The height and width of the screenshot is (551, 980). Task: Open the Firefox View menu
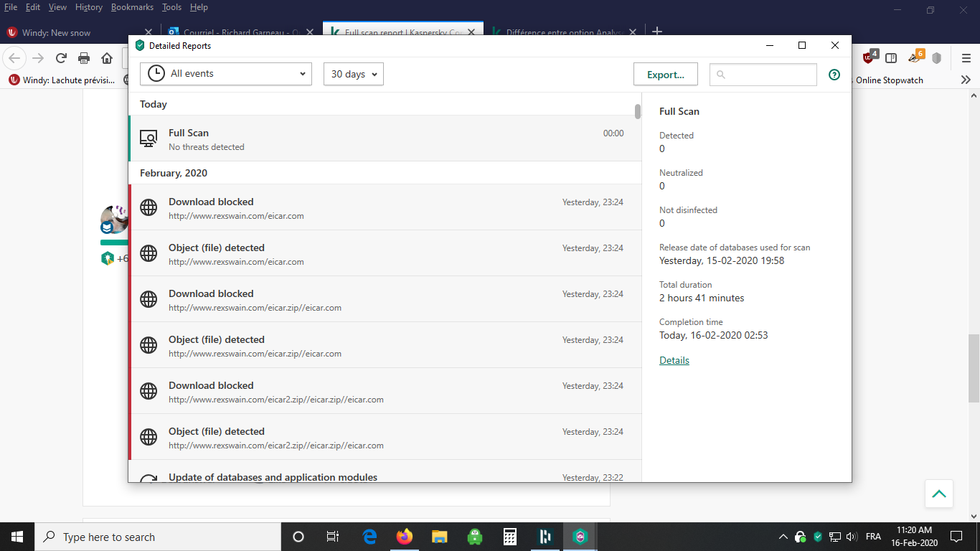pos(57,7)
